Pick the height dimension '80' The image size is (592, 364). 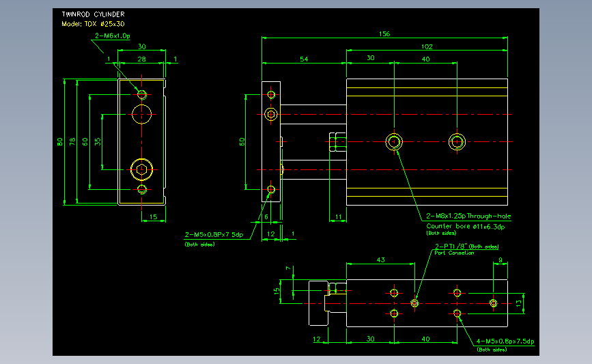(59, 142)
